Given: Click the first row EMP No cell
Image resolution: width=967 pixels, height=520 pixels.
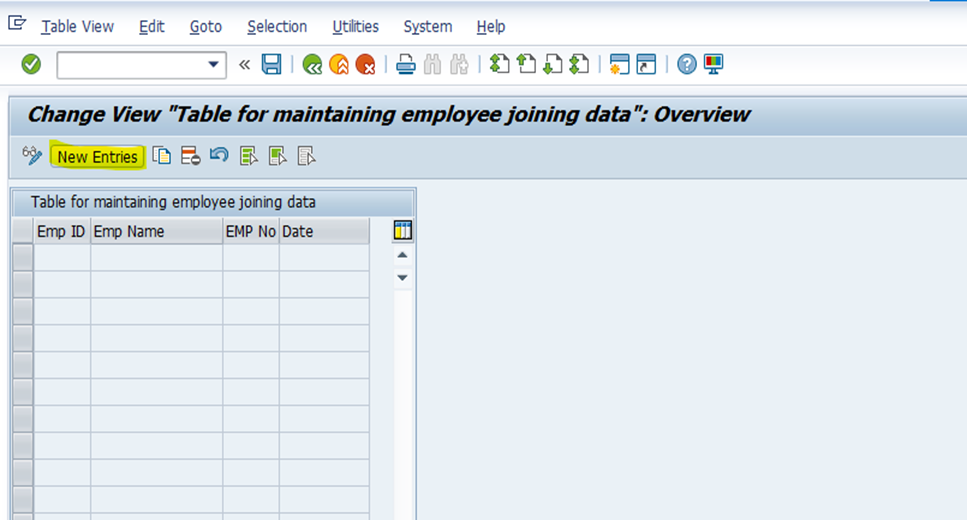Looking at the screenshot, I should [251, 257].
